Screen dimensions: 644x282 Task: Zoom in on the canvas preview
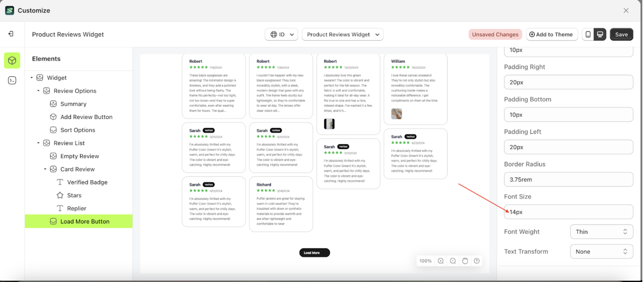coord(441,261)
